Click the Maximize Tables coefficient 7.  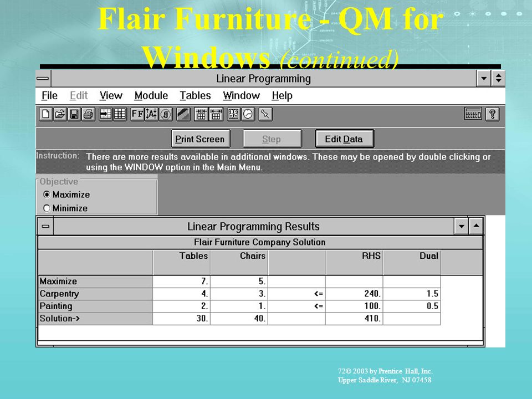pos(182,282)
